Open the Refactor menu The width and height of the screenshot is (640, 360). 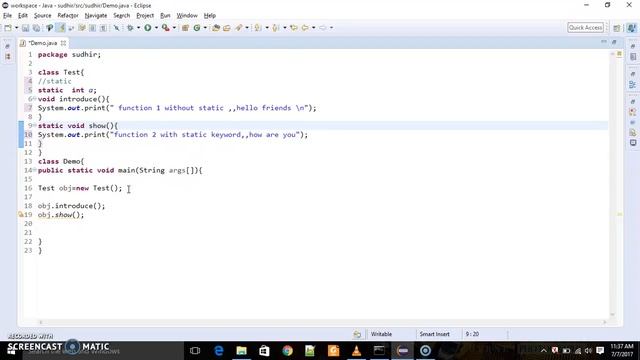68,16
